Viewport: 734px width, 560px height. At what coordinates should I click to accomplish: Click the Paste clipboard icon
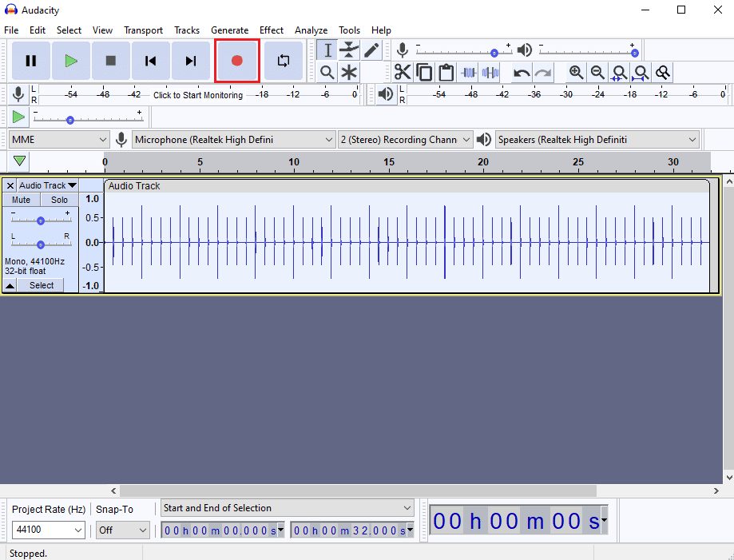[x=446, y=73]
